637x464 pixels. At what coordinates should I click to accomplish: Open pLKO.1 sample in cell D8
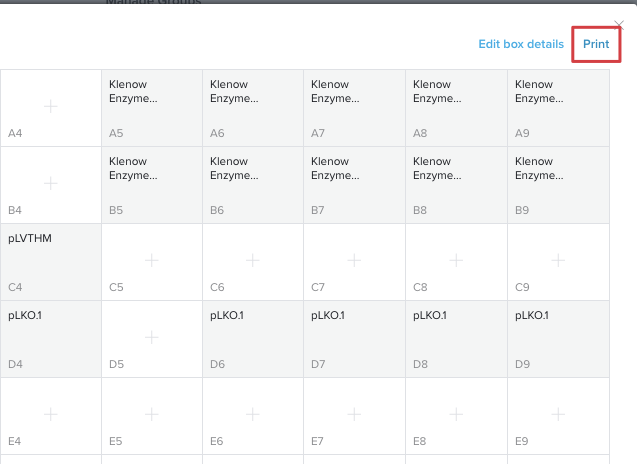(456, 339)
